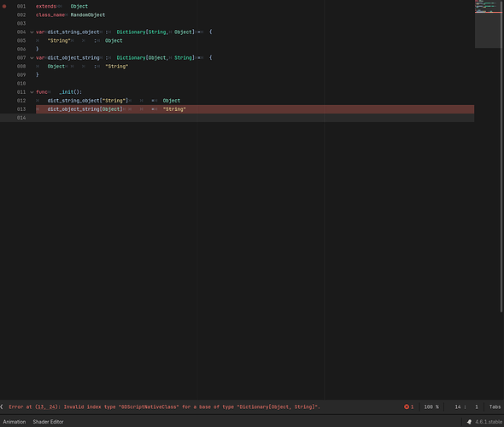
Task: Open the Shader Editor bottom panel tab
Action: [x=48, y=422]
